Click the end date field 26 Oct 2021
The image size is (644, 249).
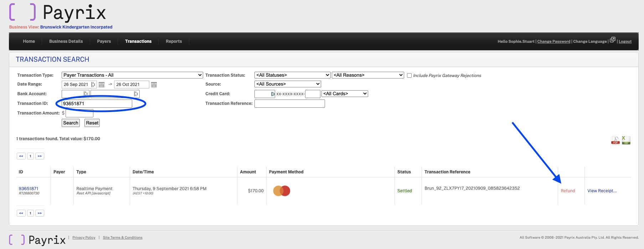point(132,85)
